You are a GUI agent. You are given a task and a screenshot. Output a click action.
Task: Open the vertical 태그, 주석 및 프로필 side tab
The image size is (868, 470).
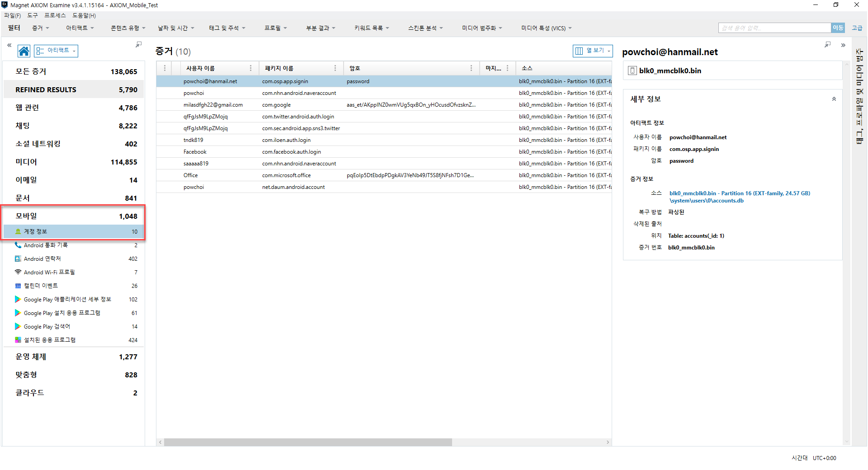click(x=859, y=96)
